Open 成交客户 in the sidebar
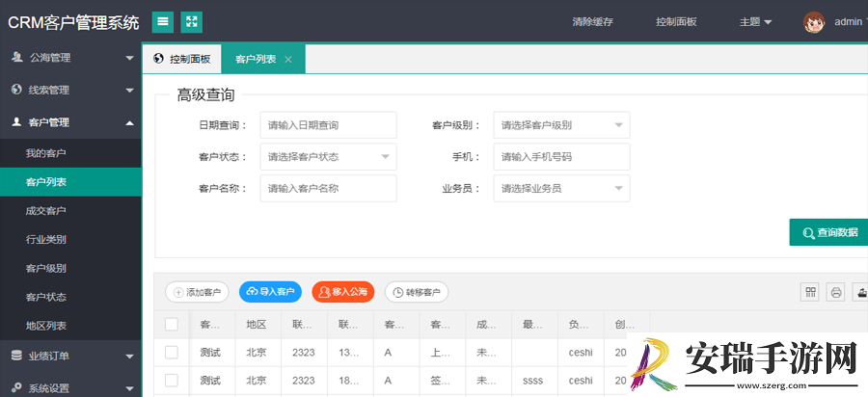This screenshot has width=868, height=397. (x=70, y=211)
